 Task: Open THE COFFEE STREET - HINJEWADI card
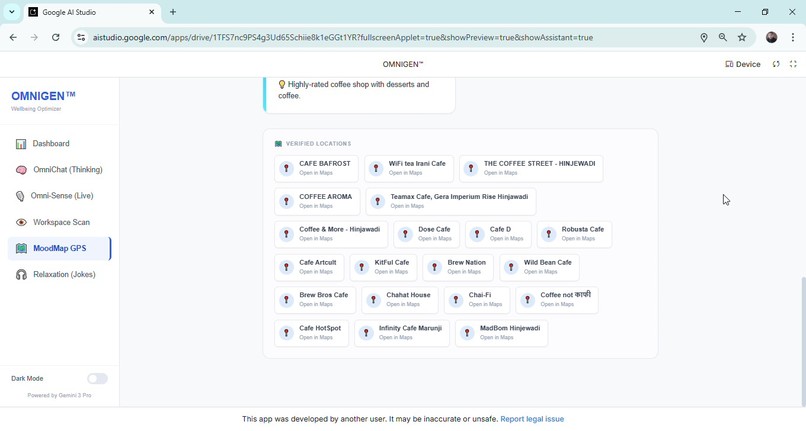pos(531,168)
